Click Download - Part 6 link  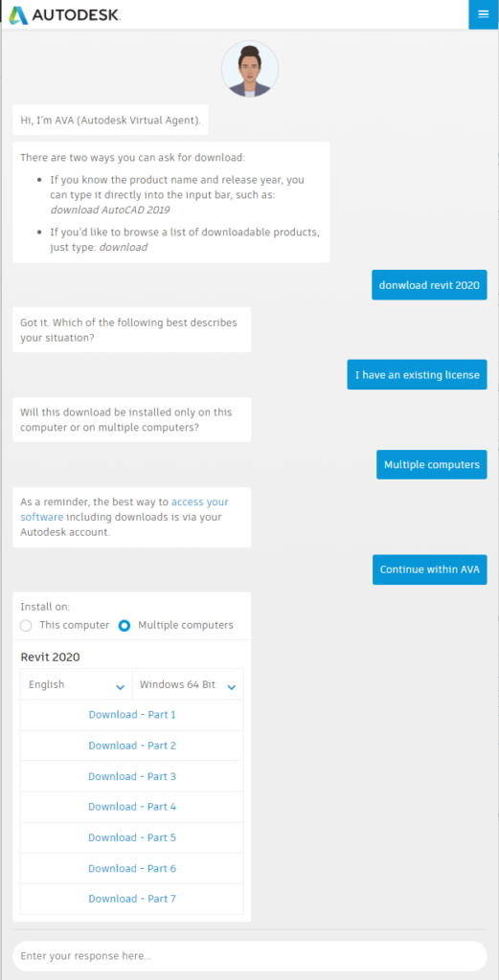(x=132, y=868)
